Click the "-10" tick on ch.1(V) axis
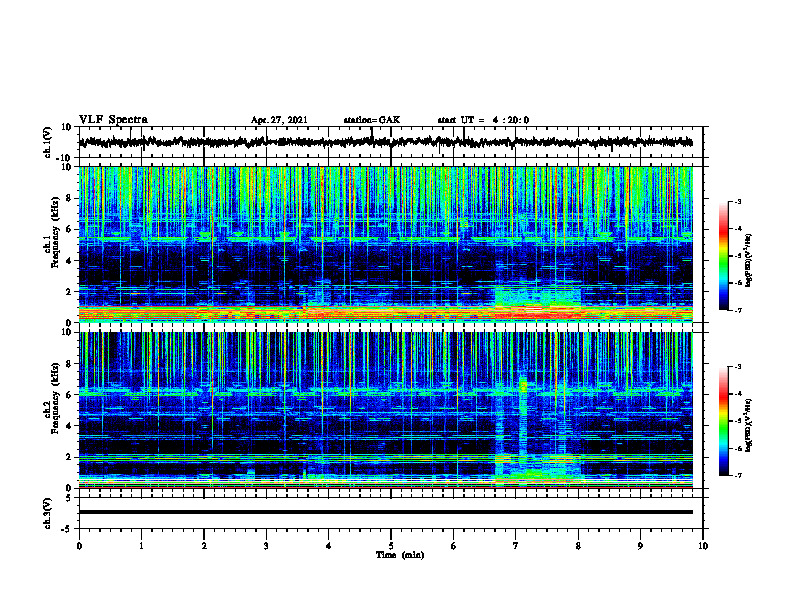The width and height of the screenshot is (792, 612). (65, 158)
